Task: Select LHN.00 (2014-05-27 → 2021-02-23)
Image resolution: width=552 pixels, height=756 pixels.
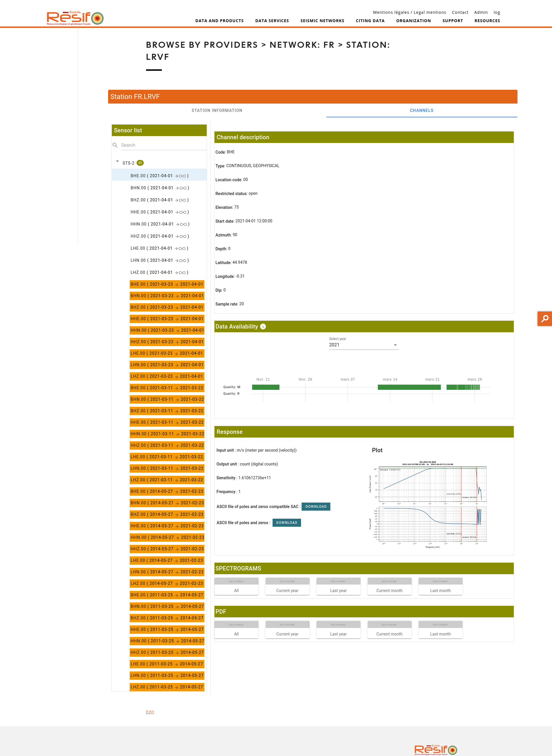Action: coord(167,572)
